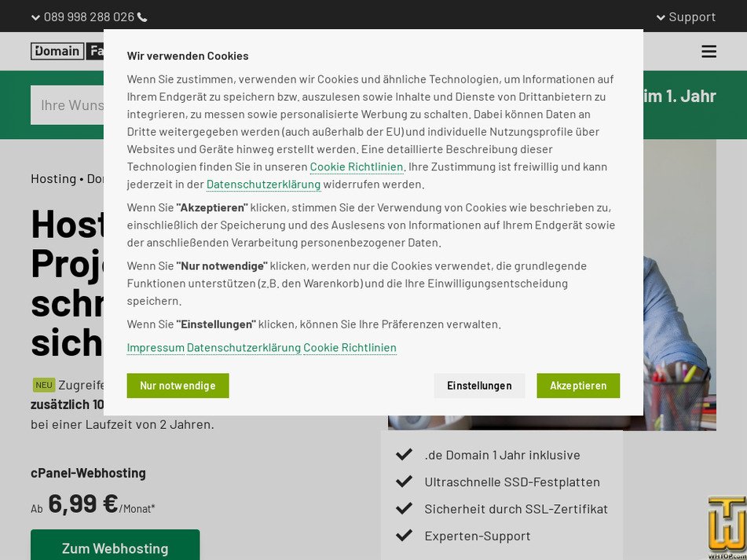The width and height of the screenshot is (747, 560).
Task: Choose Nur notwendige cookies
Action: (178, 385)
